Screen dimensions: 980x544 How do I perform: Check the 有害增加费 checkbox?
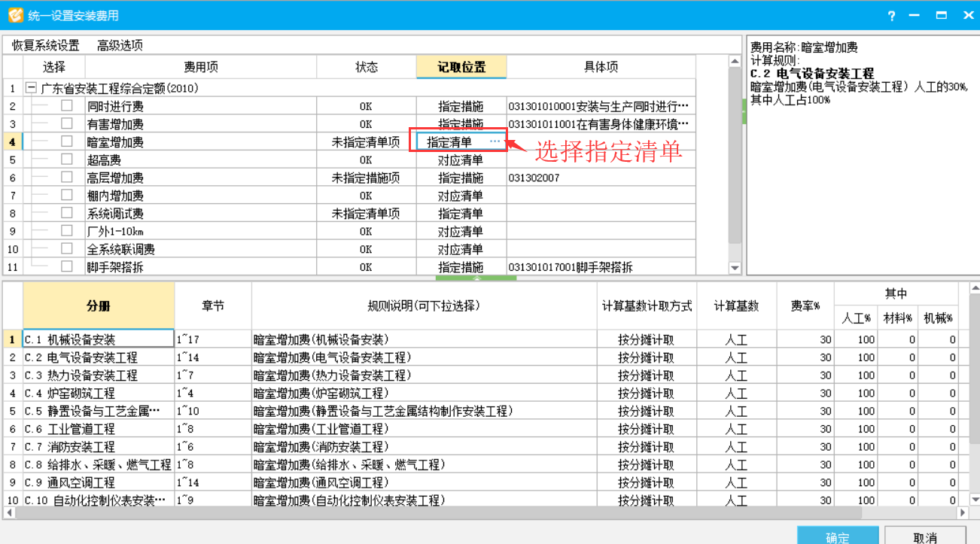pos(67,123)
